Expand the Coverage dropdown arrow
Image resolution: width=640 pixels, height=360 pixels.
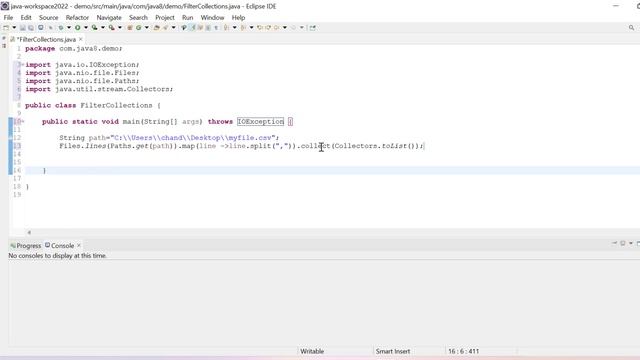102,28
